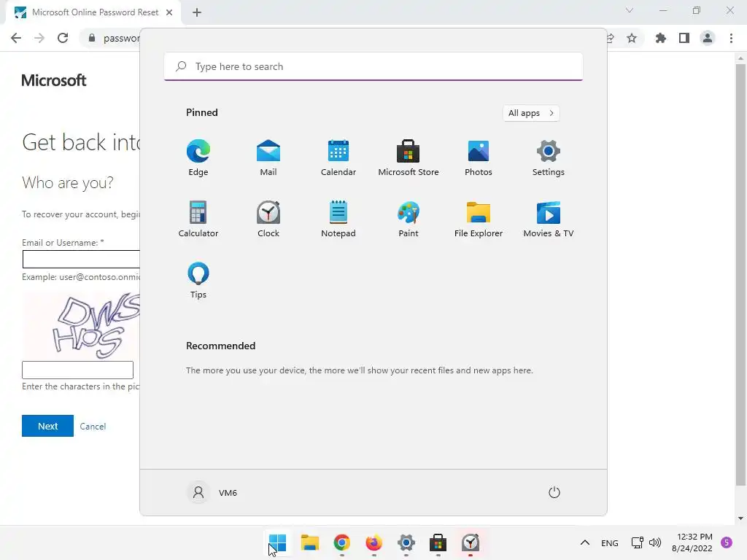Open the volume tray icon
This screenshot has height=560, width=747.
[655, 542]
